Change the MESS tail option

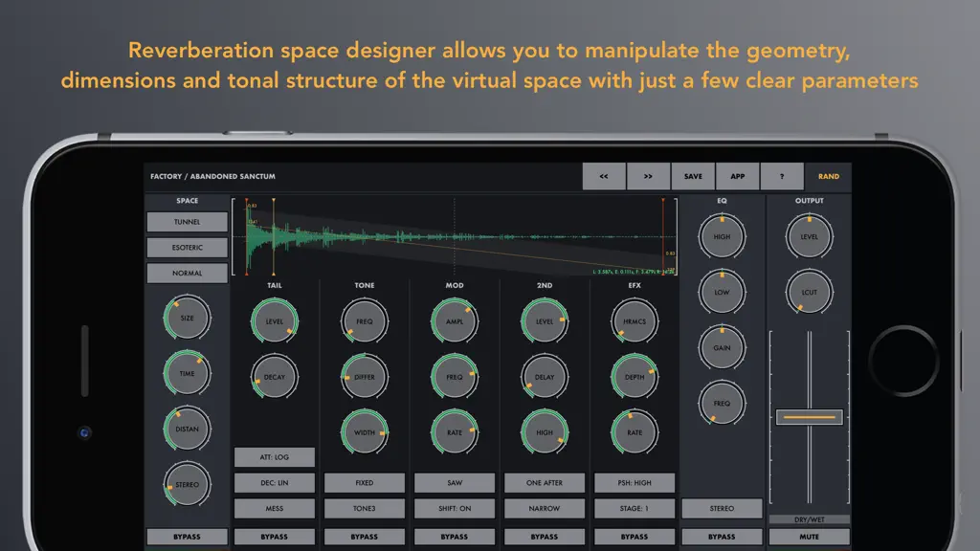275,509
